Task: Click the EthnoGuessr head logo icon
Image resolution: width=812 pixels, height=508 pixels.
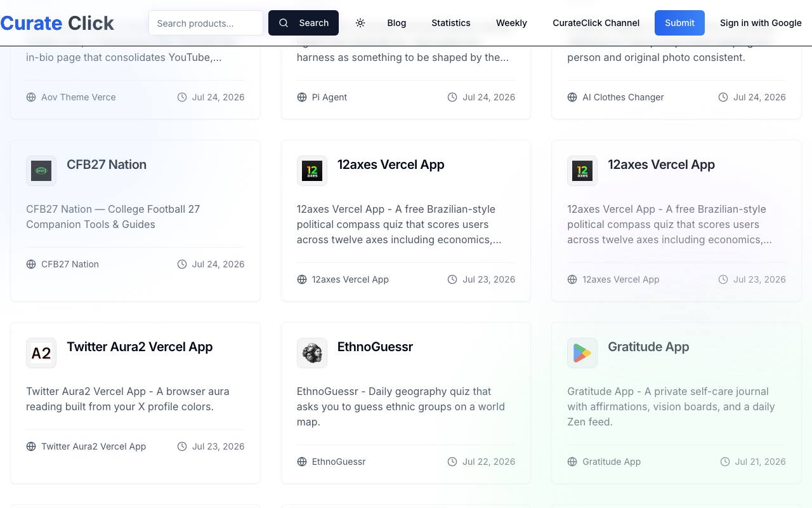Action: pyautogui.click(x=312, y=353)
